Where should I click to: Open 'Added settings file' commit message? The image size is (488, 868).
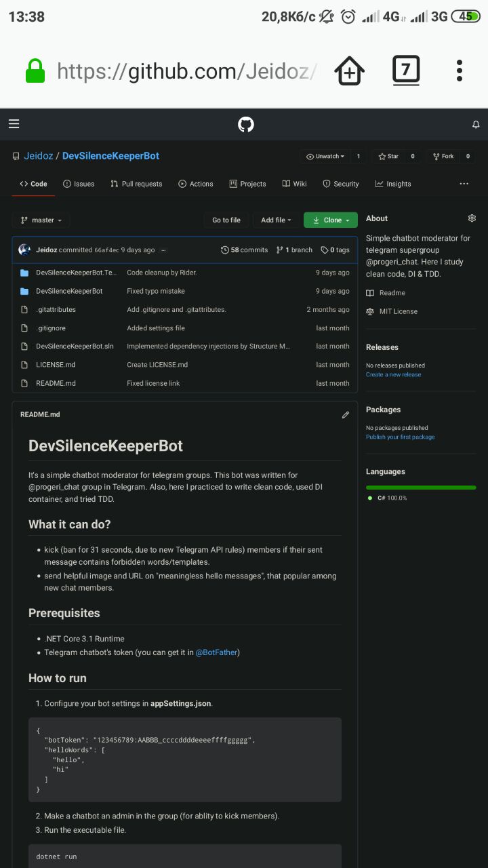156,328
